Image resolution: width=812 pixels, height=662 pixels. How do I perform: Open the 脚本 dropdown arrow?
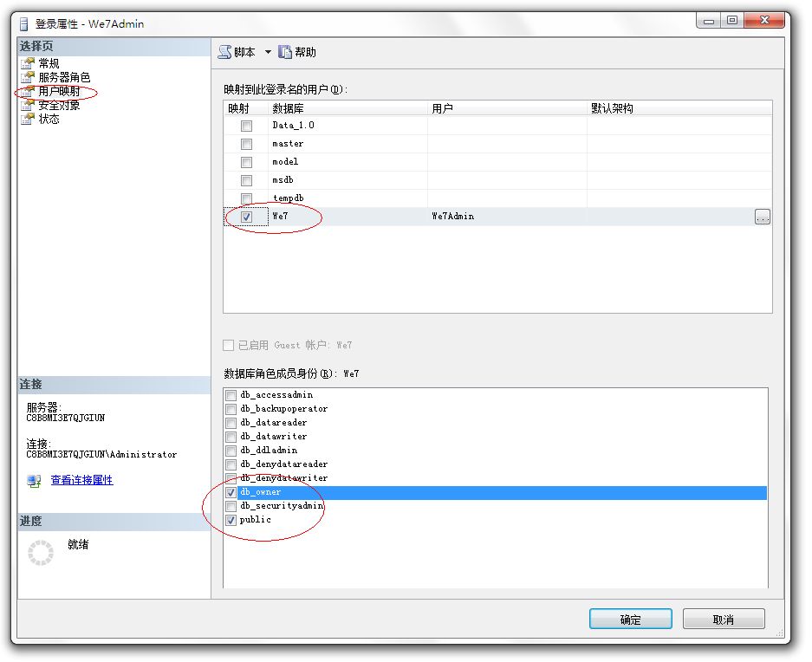tap(268, 52)
